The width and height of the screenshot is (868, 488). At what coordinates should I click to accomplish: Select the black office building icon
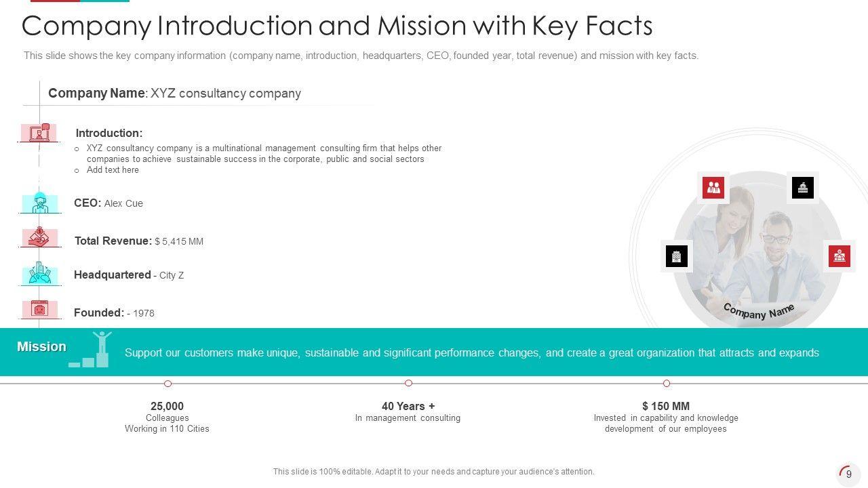676,256
